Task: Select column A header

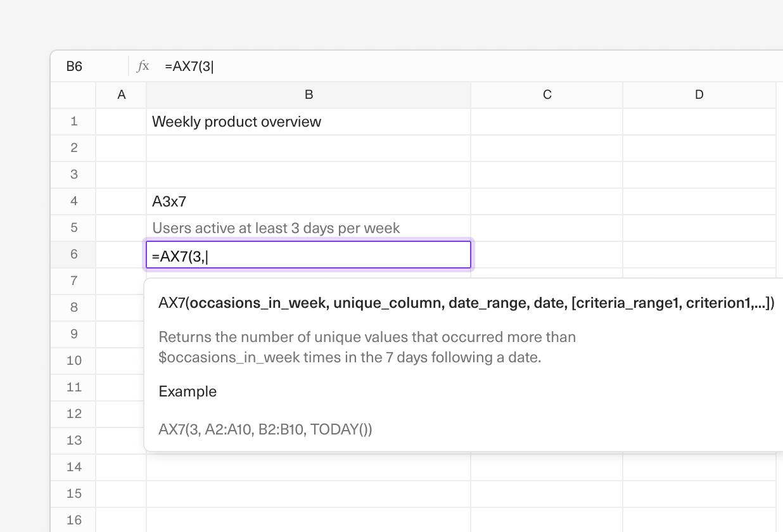Action: coord(121,94)
